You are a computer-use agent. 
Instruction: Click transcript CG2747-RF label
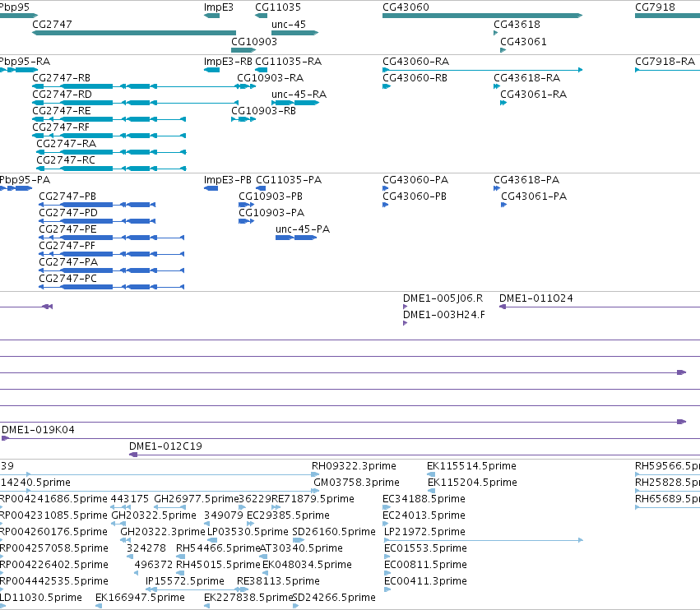(61, 127)
